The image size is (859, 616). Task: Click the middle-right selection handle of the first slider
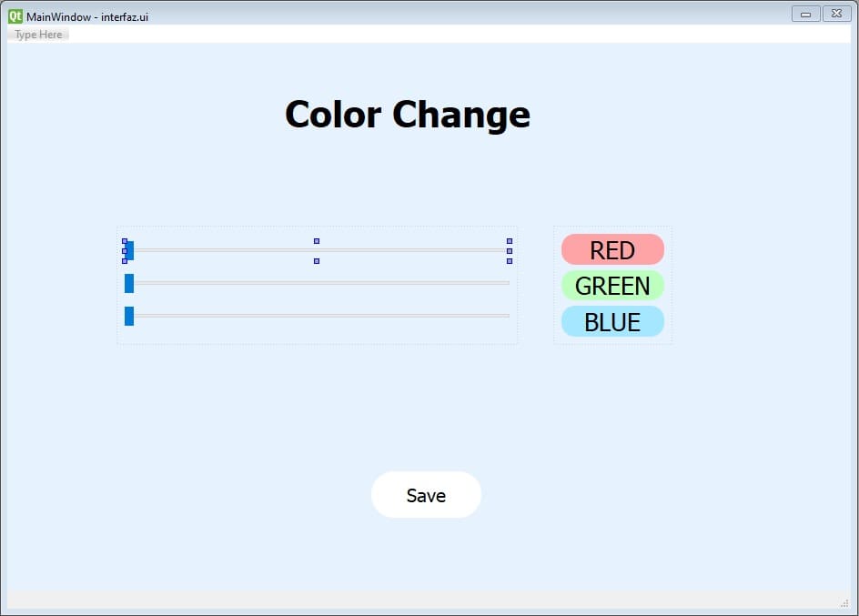(510, 251)
